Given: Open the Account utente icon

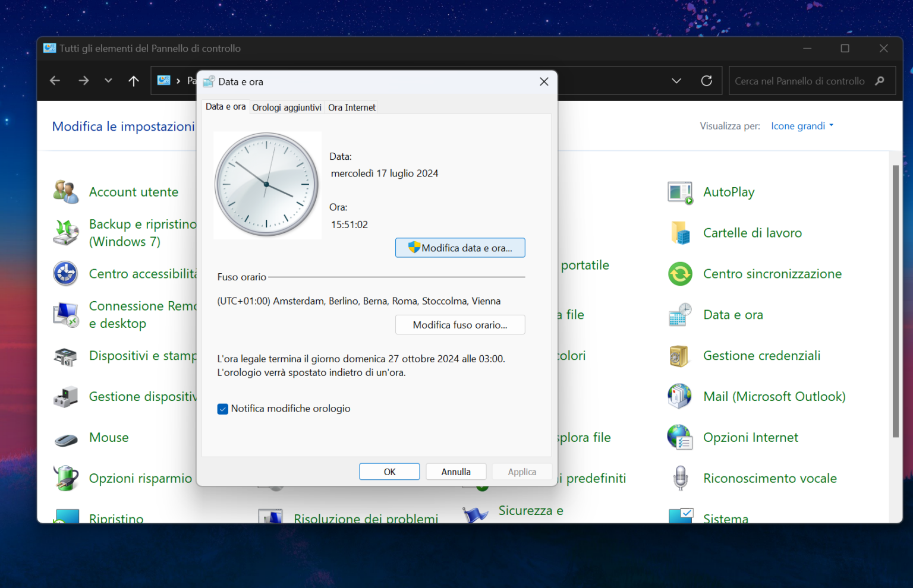Looking at the screenshot, I should [65, 192].
